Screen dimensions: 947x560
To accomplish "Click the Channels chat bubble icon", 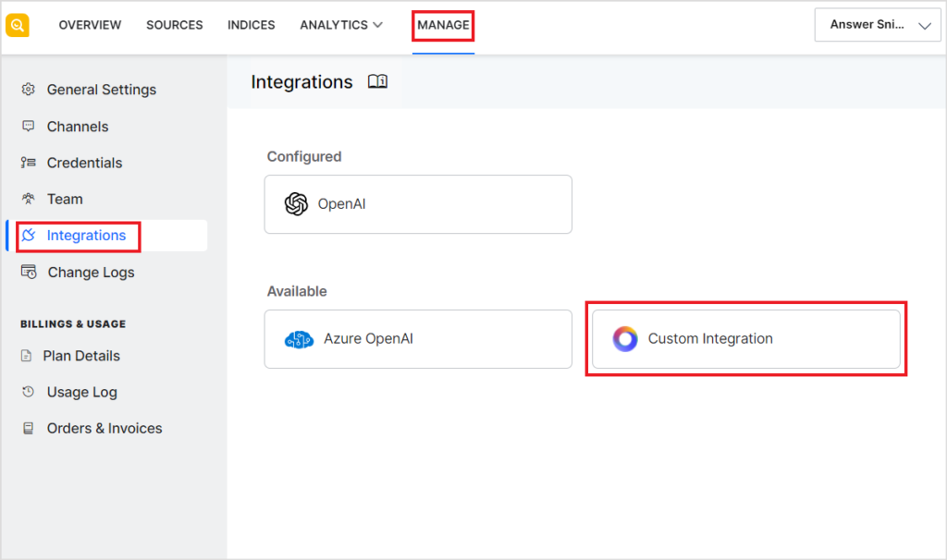I will coord(28,126).
